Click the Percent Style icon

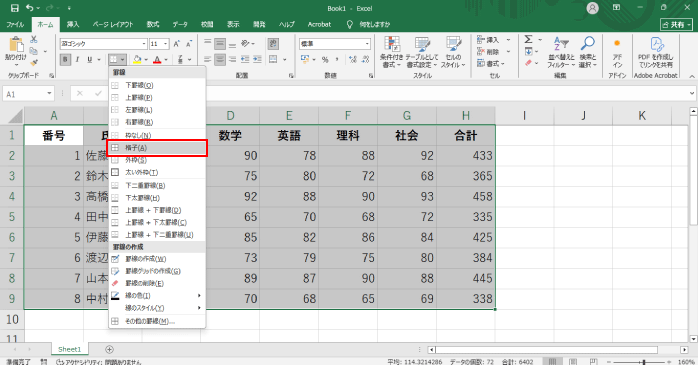325,59
